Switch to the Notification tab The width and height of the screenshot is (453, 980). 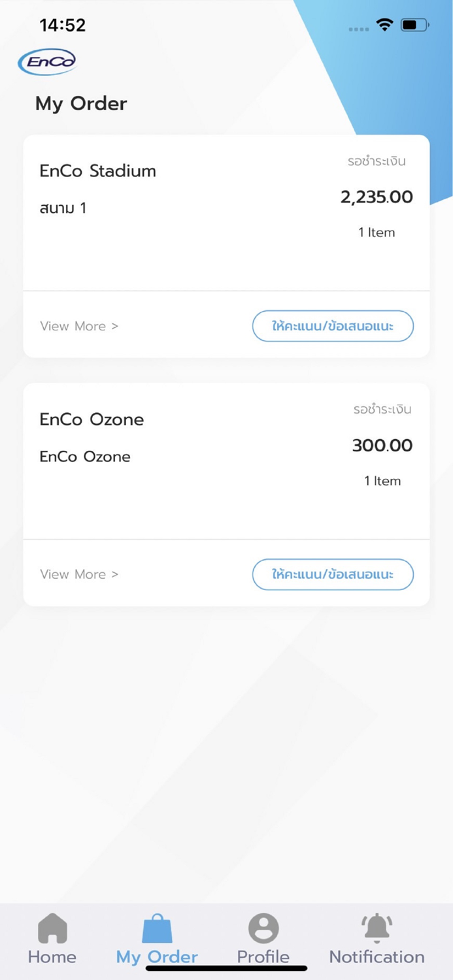point(376,938)
